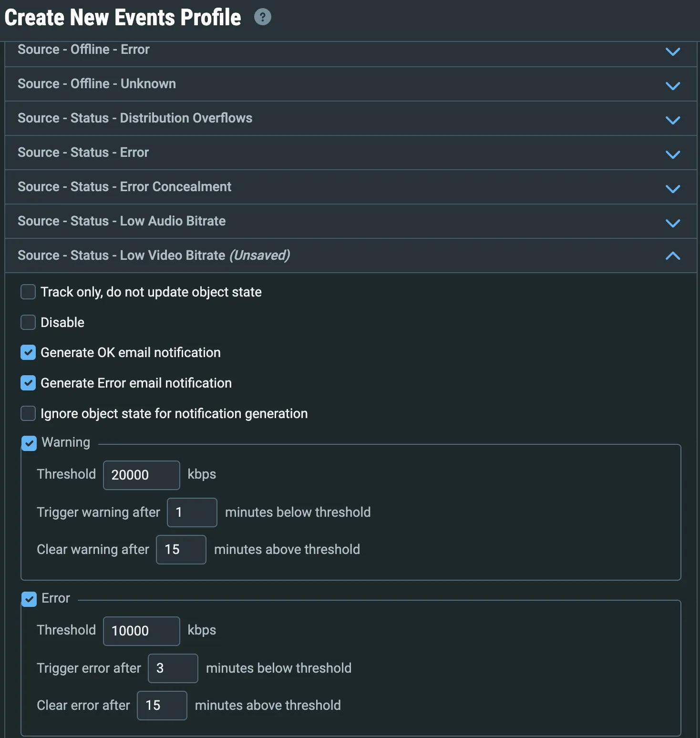
Task: Click the kbps unit label beside Error Threshold
Action: pos(202,630)
